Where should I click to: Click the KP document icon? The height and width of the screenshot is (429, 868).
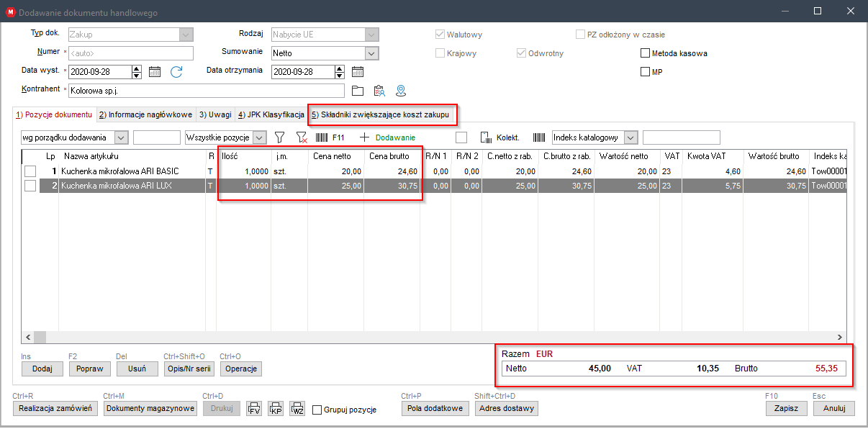coord(276,408)
